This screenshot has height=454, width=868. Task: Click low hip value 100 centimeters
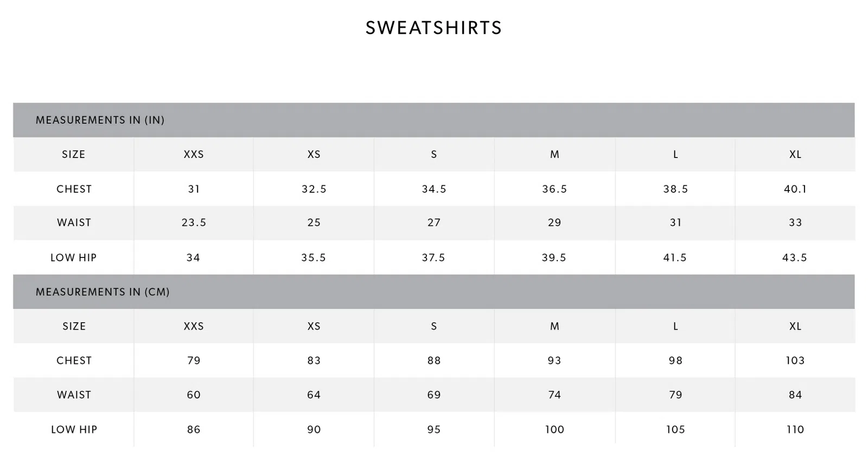[554, 430]
